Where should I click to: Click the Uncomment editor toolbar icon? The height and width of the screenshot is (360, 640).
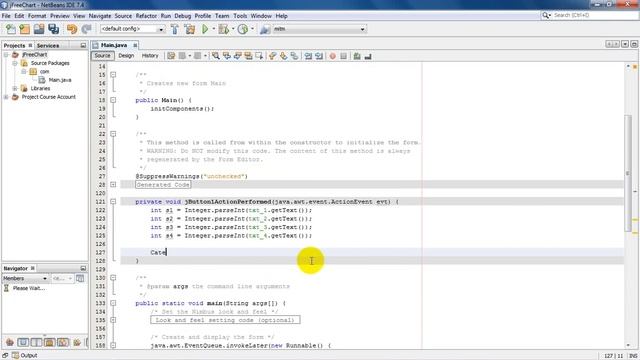368,56
